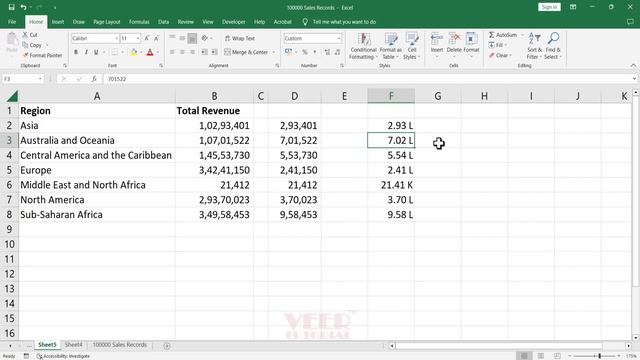
Task: Switch to the Insert tab
Action: coord(58,22)
